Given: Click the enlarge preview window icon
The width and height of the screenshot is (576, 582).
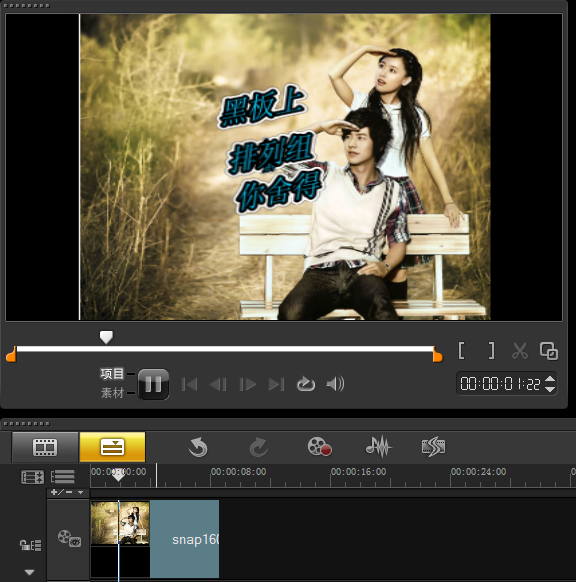Looking at the screenshot, I should (549, 351).
